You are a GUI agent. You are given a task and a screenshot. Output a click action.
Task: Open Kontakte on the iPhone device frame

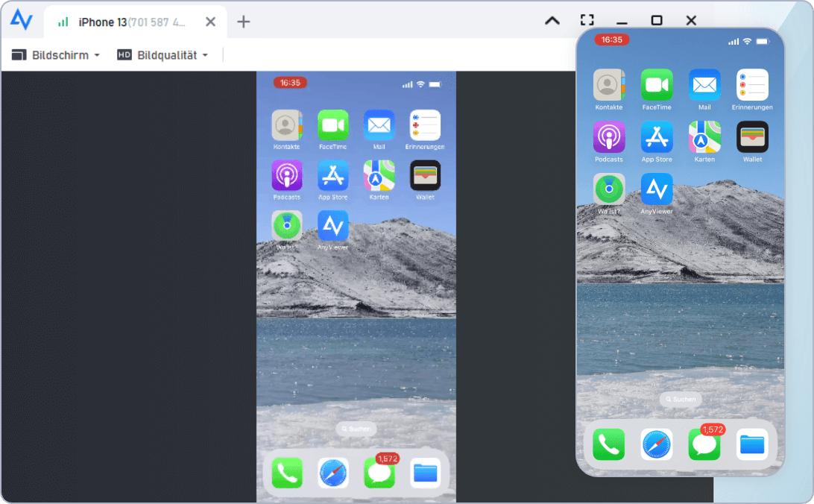pyautogui.click(x=609, y=84)
